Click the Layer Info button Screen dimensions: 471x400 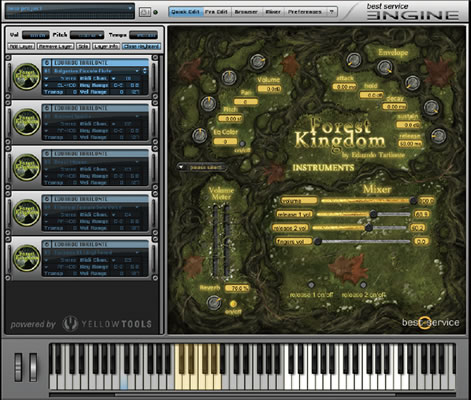point(106,46)
